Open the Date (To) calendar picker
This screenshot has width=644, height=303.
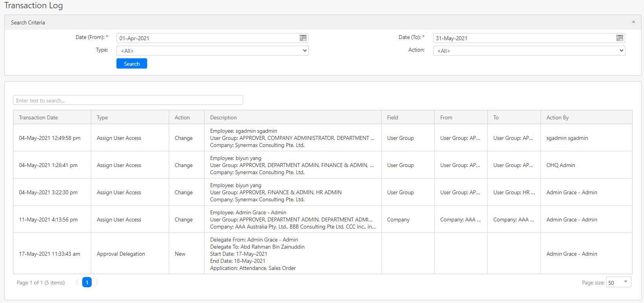[620, 38]
